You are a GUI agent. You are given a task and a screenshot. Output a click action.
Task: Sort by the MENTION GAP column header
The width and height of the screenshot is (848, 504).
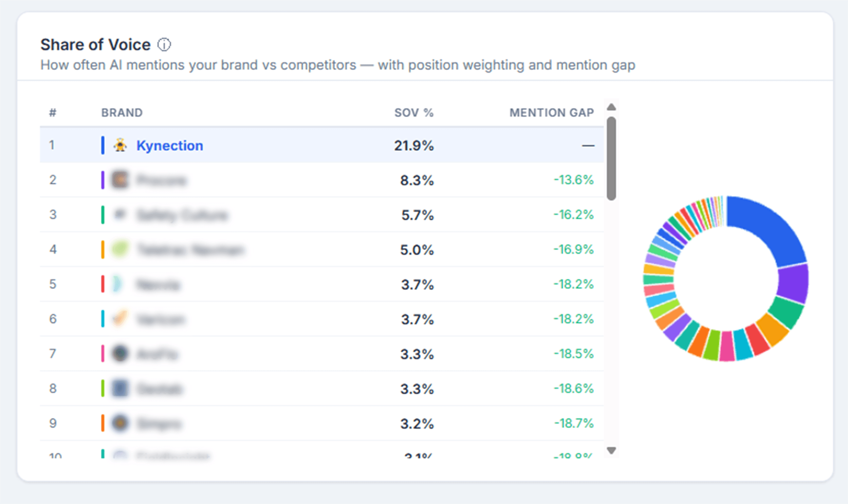click(x=551, y=113)
